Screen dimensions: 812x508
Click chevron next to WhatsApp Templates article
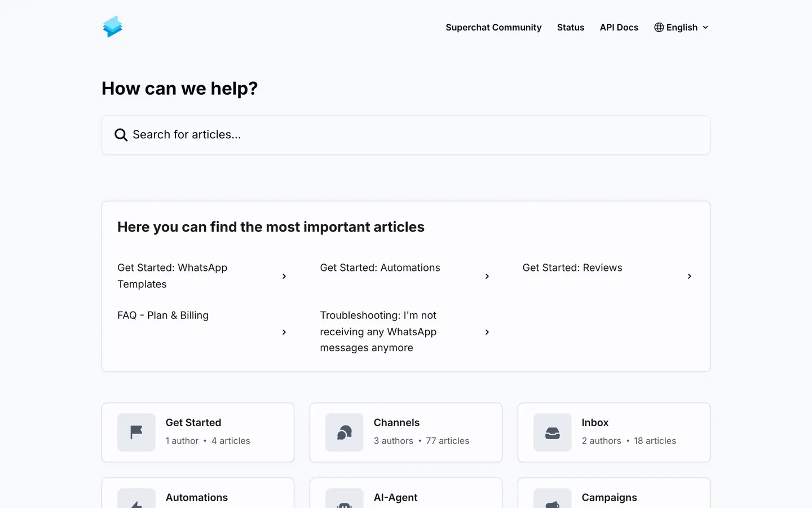coord(284,276)
